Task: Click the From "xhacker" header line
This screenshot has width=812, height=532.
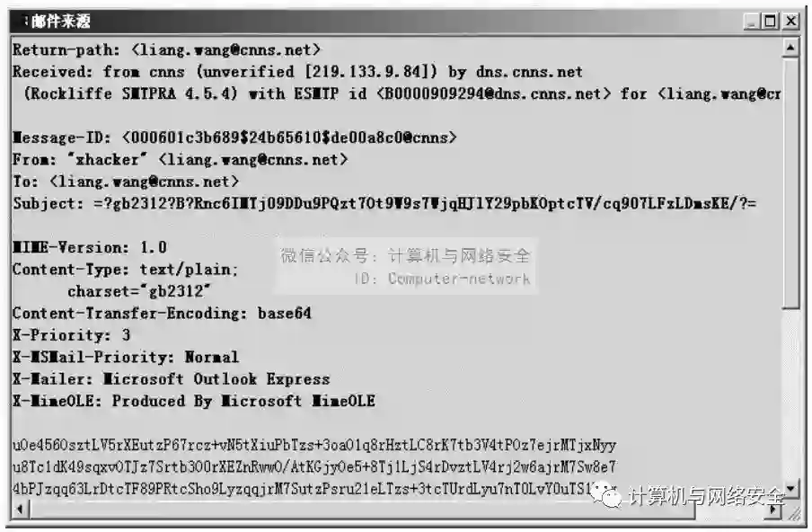Action: 180,160
